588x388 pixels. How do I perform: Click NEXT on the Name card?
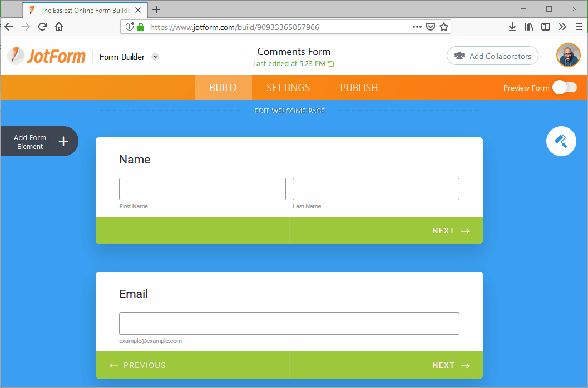click(x=451, y=231)
